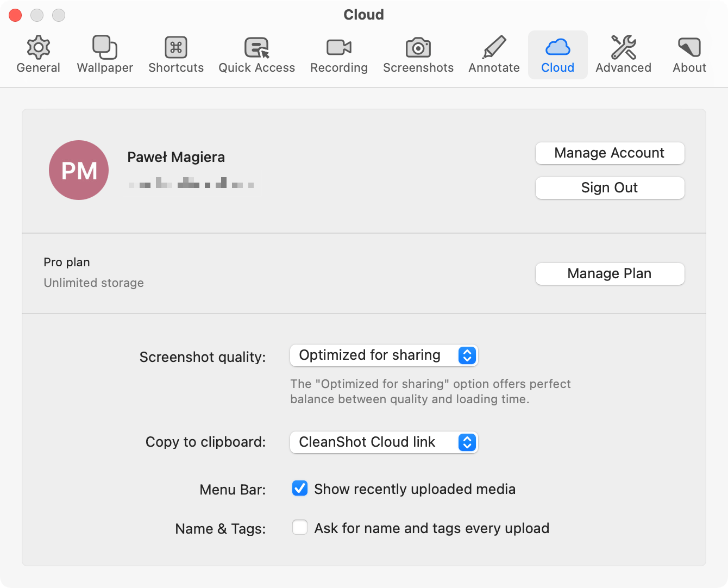
Task: Uncheck Show recently uploaded media
Action: (x=300, y=489)
